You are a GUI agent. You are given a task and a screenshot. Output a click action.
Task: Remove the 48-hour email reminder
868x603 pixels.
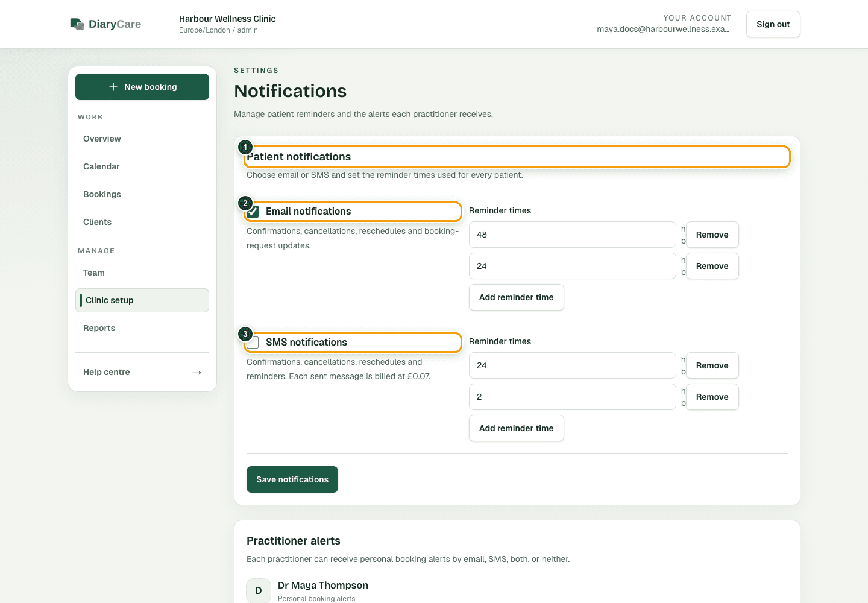[712, 235]
